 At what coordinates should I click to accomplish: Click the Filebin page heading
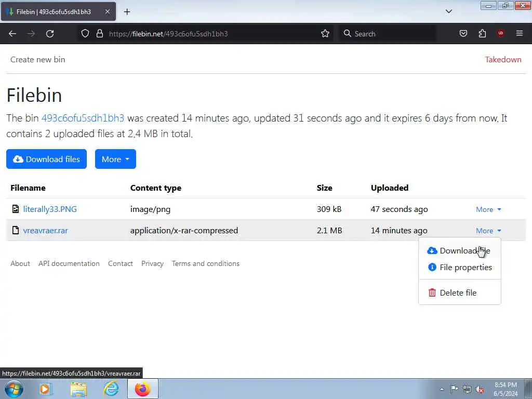pos(34,95)
